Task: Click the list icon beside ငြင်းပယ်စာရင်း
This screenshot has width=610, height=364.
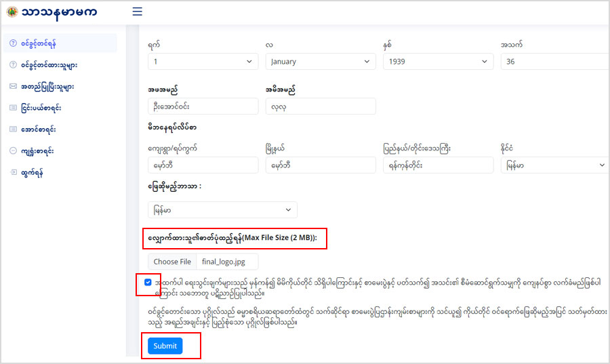Action: coord(13,108)
